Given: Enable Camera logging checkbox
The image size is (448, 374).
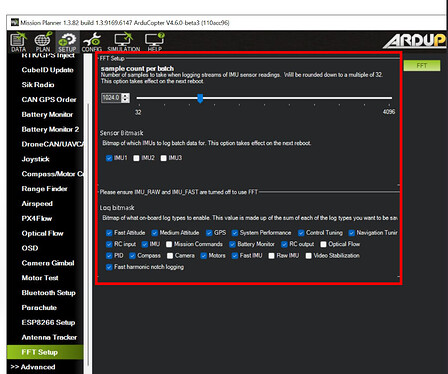Looking at the screenshot, I should [170, 256].
